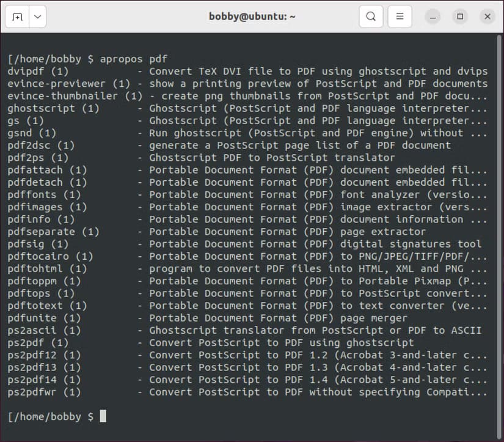
Task: Click the 'dvipdf (1)' entry
Action: [x=38, y=72]
